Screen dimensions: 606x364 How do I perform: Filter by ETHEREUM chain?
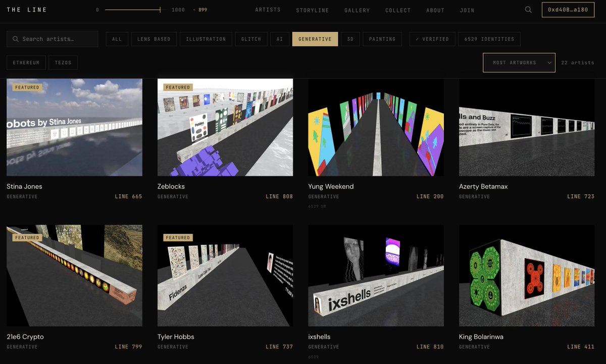click(26, 63)
